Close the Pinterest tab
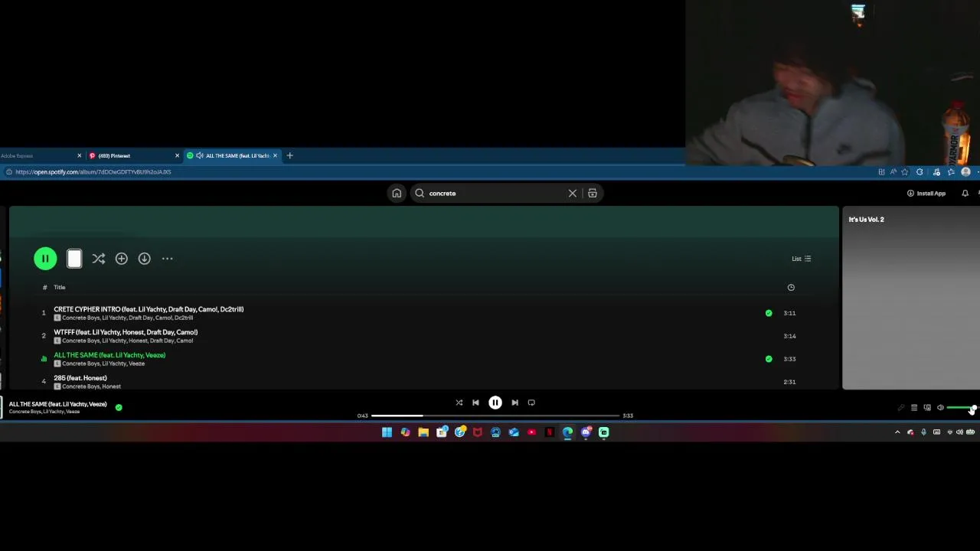Screen dimensions: 980x551 pyautogui.click(x=177, y=156)
